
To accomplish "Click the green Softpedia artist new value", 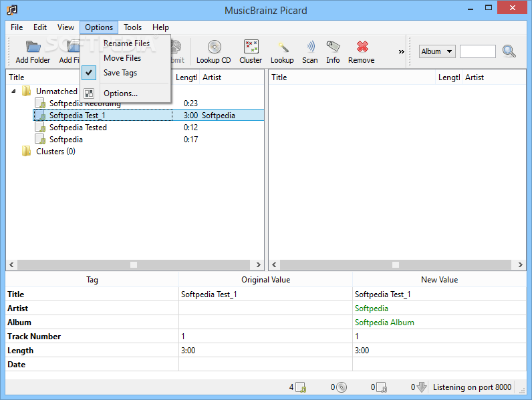I will click(x=372, y=309).
